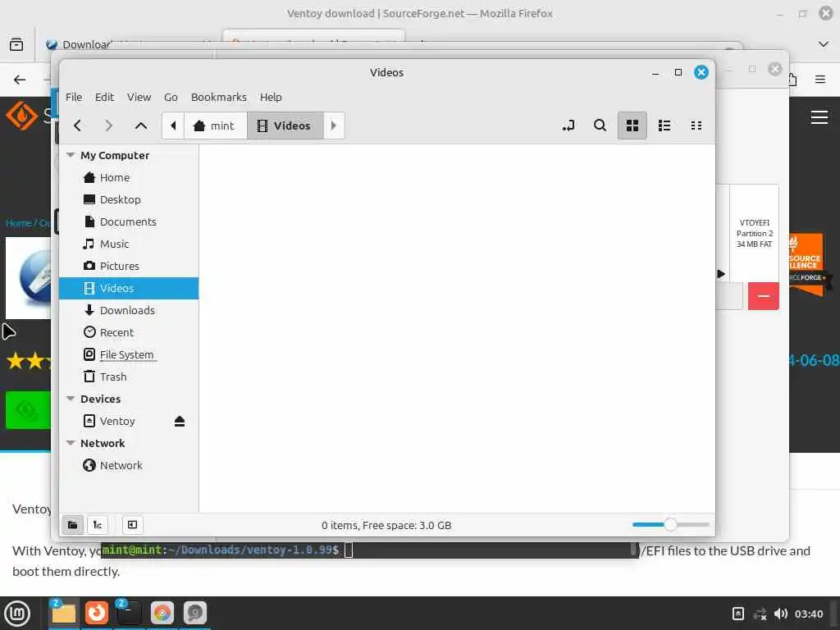The width and height of the screenshot is (840, 630).
Task: Open Music in the sidebar
Action: (x=129, y=244)
